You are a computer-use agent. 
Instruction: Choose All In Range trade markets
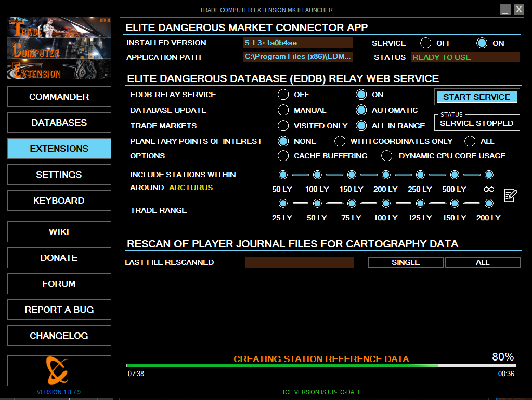point(361,126)
